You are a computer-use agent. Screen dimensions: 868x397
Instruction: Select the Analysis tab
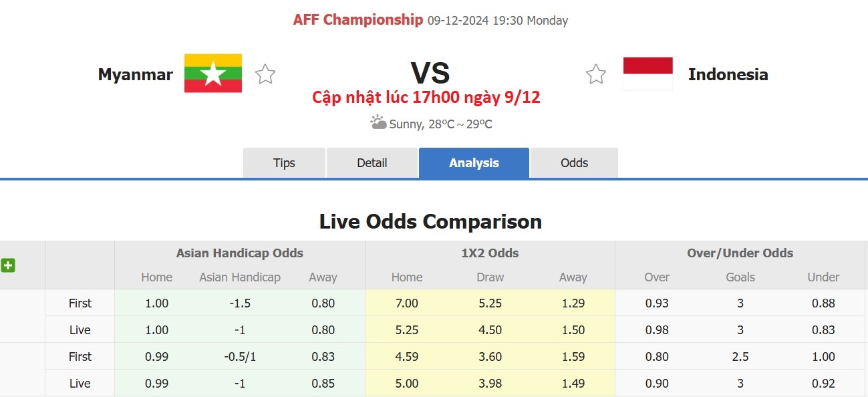click(x=474, y=162)
